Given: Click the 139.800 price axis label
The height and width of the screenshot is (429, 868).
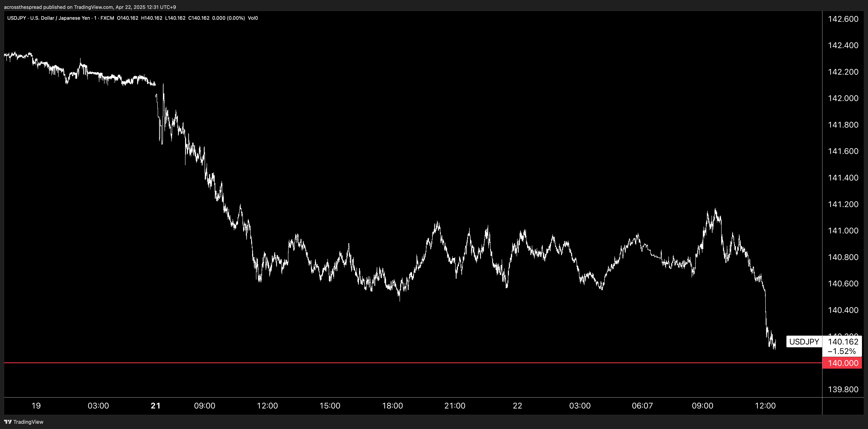Looking at the screenshot, I should pyautogui.click(x=843, y=390).
